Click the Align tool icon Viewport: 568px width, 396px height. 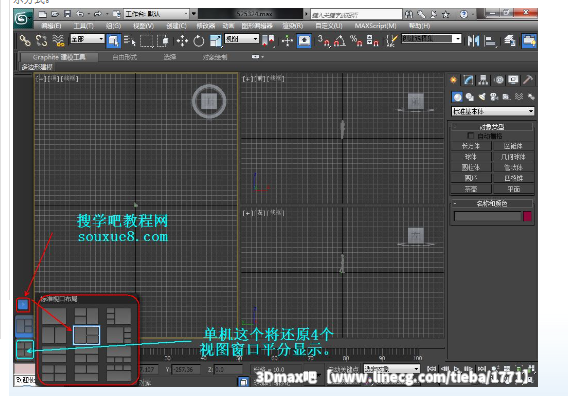[x=490, y=41]
